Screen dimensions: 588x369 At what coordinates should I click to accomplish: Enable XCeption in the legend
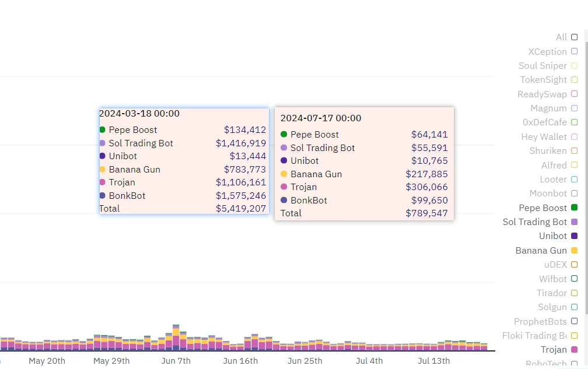pyautogui.click(x=574, y=51)
